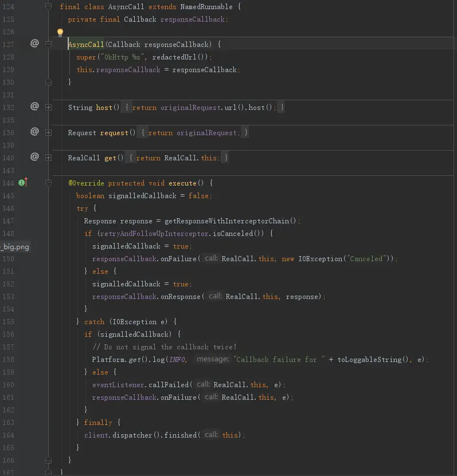Image resolution: width=457 pixels, height=476 pixels.
Task: Click the "OkHttp %s" string literal
Action: tap(123, 57)
